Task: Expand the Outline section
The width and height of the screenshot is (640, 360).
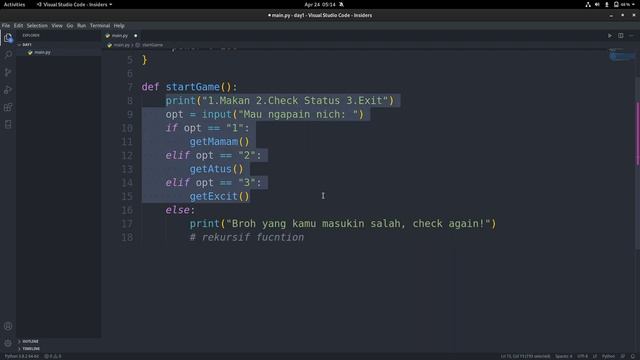Action: [x=28, y=341]
